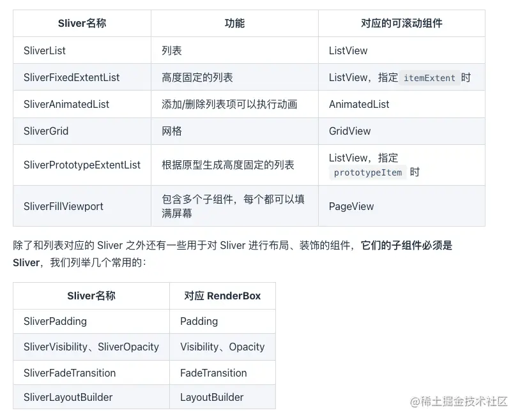This screenshot has height=420, width=520.
Task: Click the SliverFillViewport cell
Action: tap(82, 206)
